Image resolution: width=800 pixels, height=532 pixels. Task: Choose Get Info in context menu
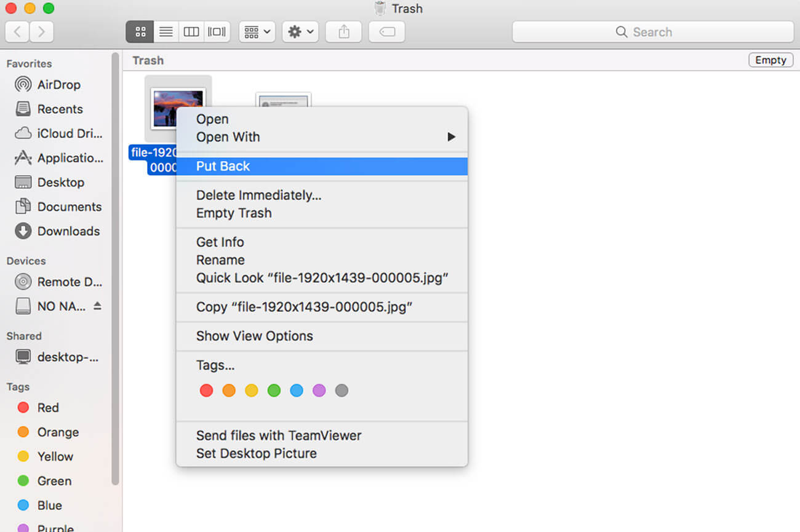(220, 242)
